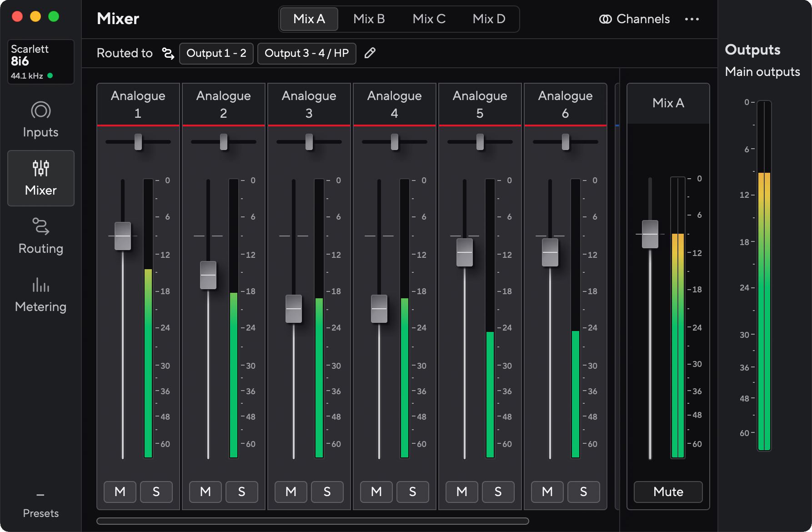The image size is (812, 532).
Task: Click the Mix A master fader handle
Action: (x=650, y=234)
